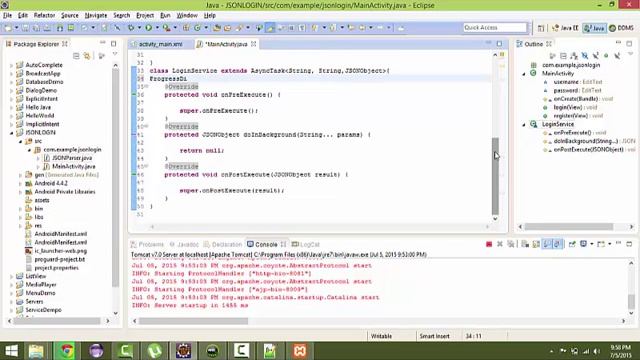
Task: Open Package Explorer view menu triangle
Action: pos(115,54)
